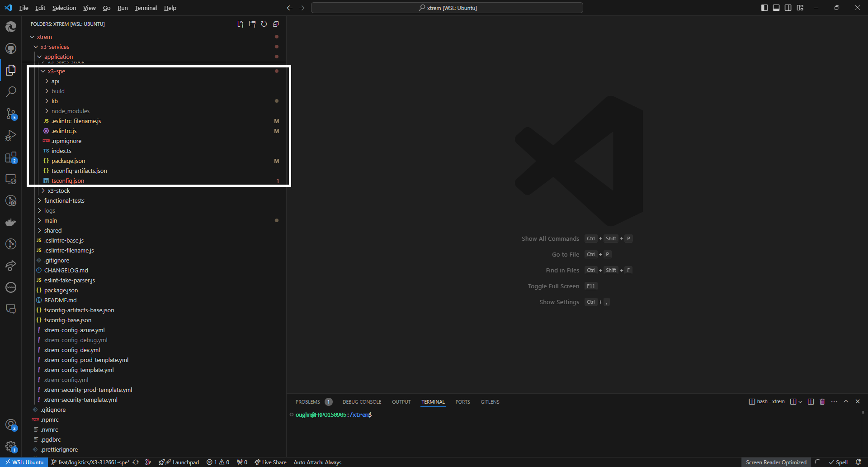Go forward in navigation history
The image size is (868, 467).
pyautogui.click(x=302, y=8)
